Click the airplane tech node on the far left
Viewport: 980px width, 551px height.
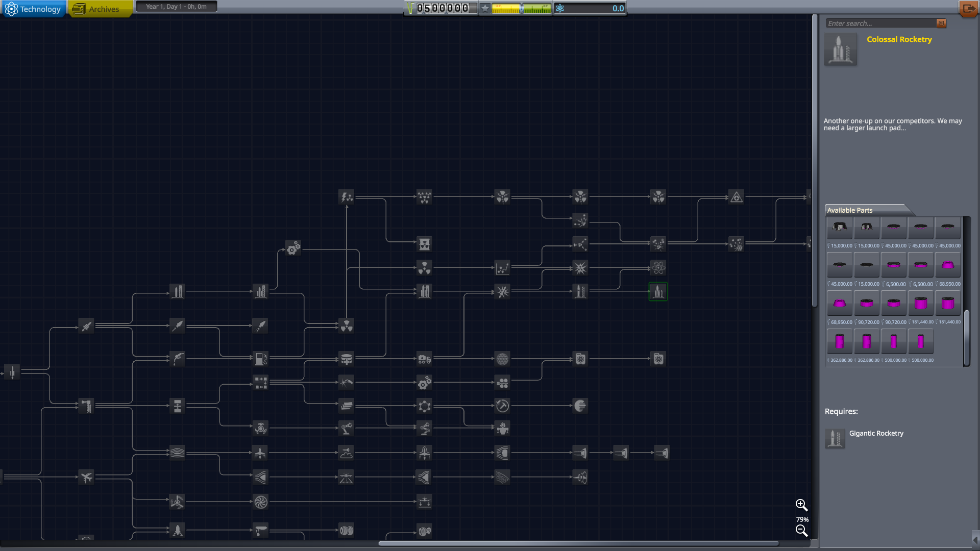coord(86,478)
